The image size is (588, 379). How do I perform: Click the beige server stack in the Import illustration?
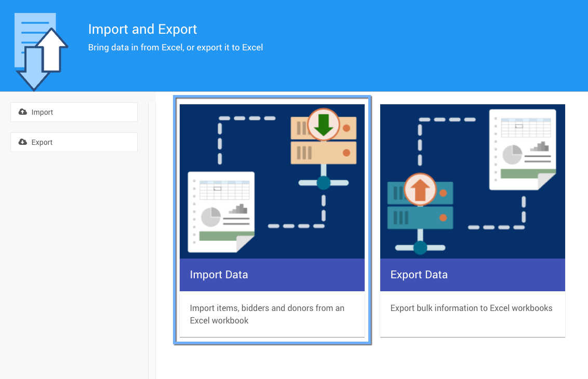pyautogui.click(x=323, y=141)
